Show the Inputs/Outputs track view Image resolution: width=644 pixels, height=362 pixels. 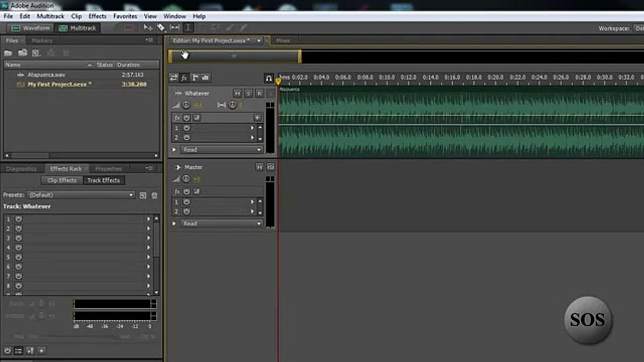point(174,77)
